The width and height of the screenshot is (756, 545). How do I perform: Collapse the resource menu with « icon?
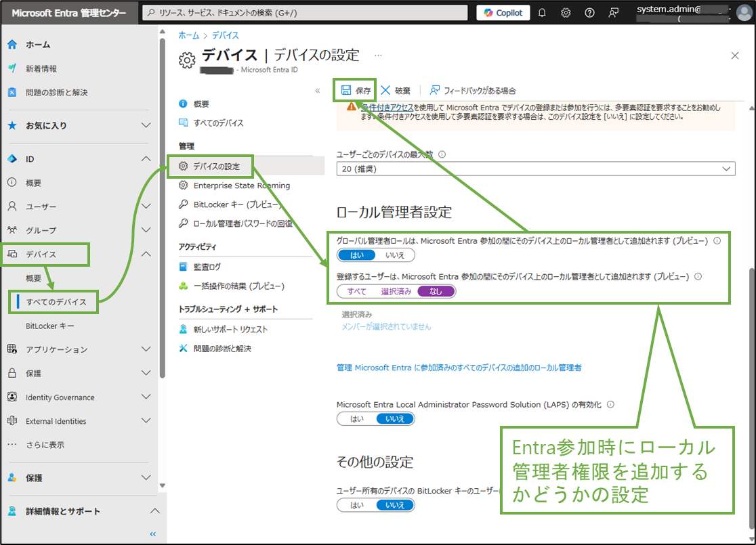[317, 91]
